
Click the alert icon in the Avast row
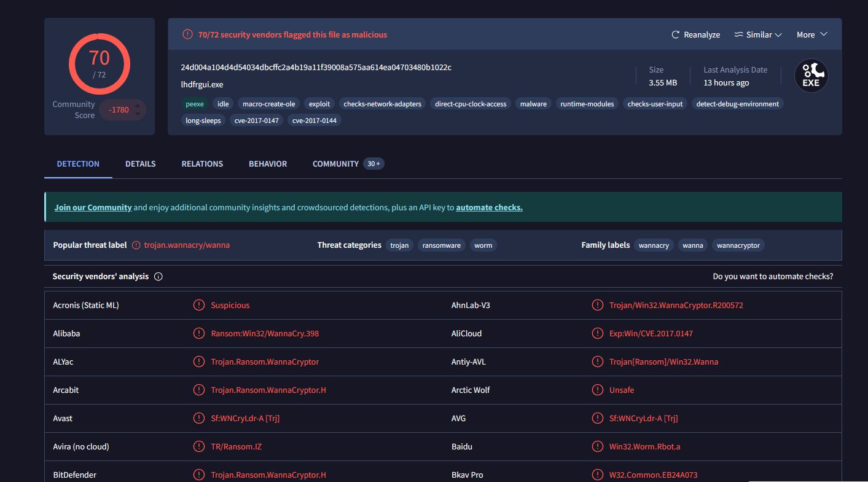point(199,418)
